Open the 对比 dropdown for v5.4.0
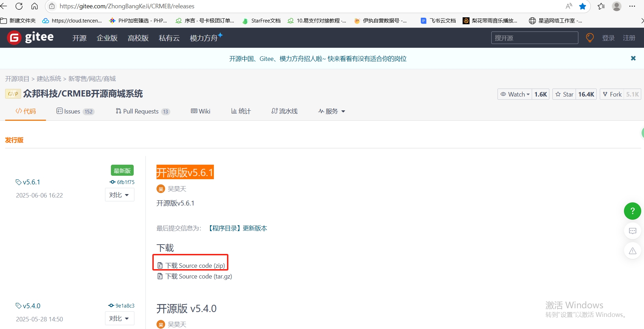The image size is (644, 329). 120,318
